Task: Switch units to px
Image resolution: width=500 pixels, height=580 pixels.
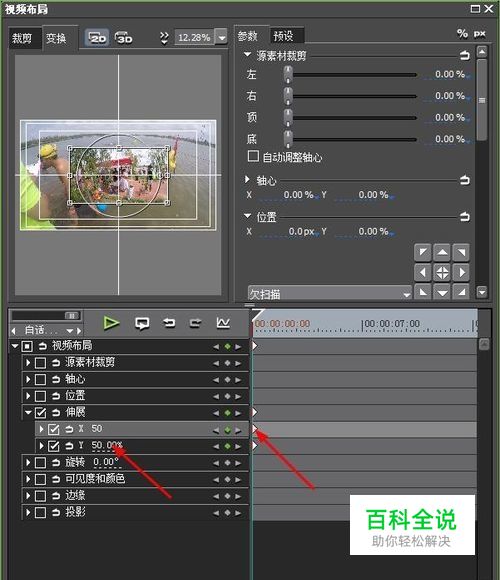Action: (x=480, y=34)
